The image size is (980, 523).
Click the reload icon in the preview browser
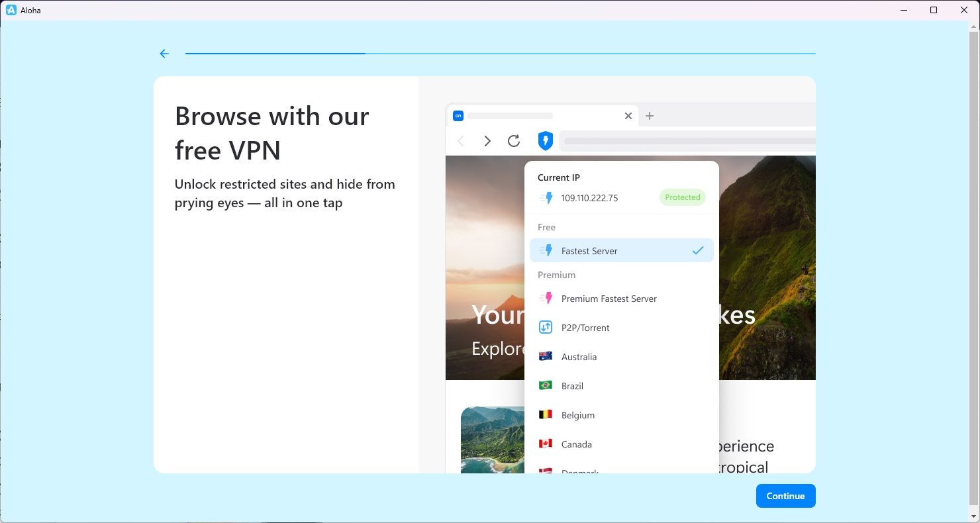point(514,140)
